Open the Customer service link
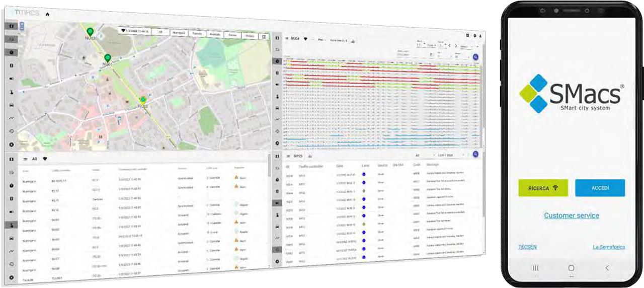644x288 pixels. [572, 215]
